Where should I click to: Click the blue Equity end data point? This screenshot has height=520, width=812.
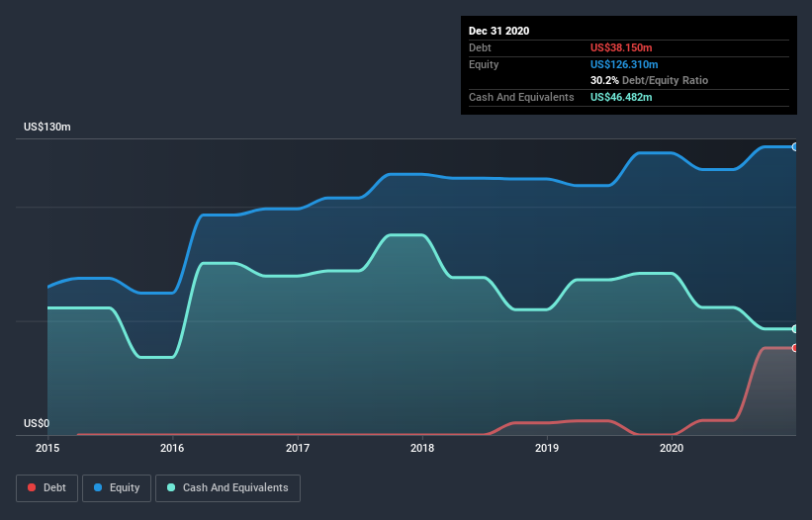point(795,147)
